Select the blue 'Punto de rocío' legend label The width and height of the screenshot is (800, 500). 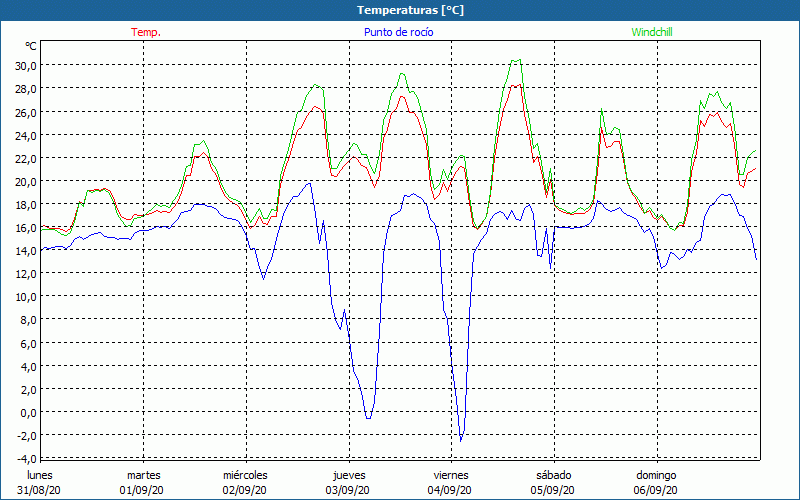398,32
